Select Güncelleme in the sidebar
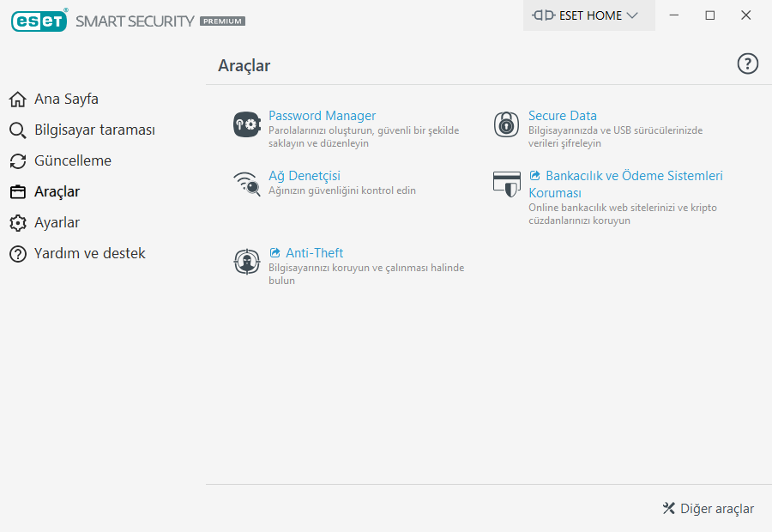772x532 pixels. 73,161
